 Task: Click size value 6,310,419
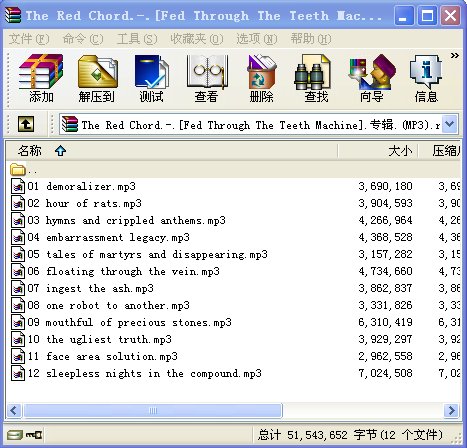point(385,322)
